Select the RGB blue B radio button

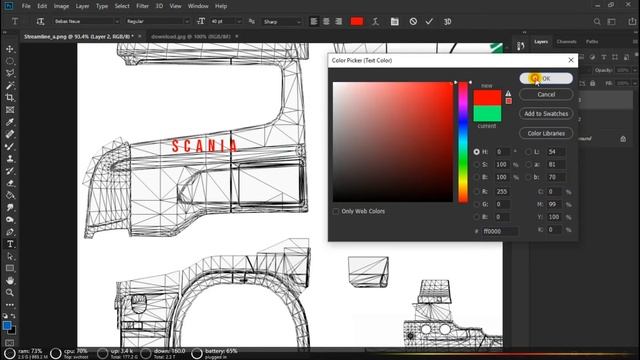(x=476, y=217)
